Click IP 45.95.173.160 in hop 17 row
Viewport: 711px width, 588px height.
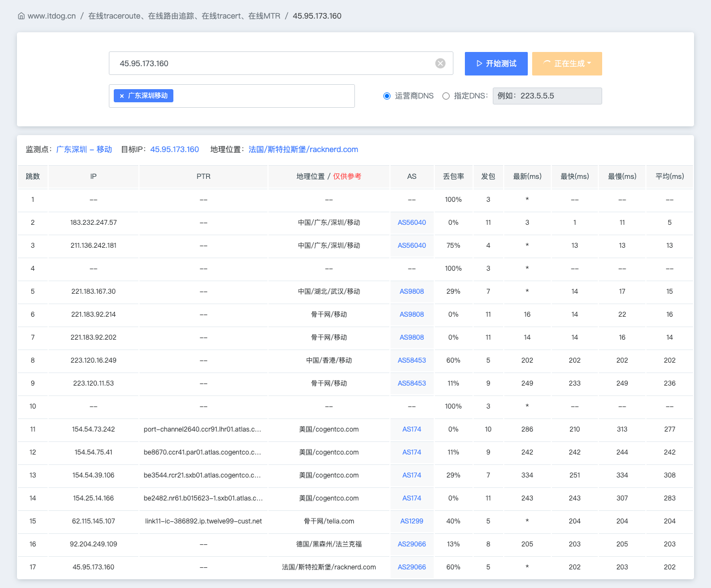point(94,567)
